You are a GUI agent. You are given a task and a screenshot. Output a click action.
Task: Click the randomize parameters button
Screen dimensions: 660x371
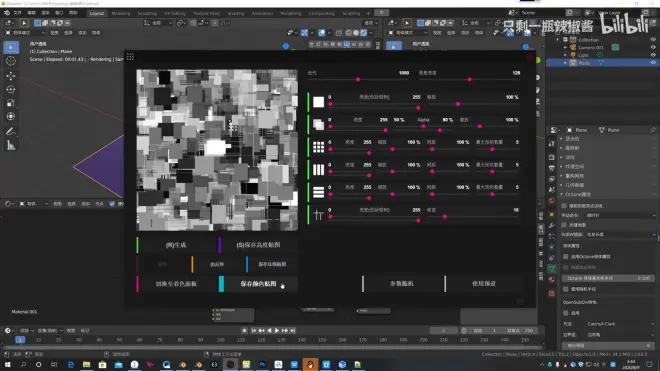pos(402,284)
